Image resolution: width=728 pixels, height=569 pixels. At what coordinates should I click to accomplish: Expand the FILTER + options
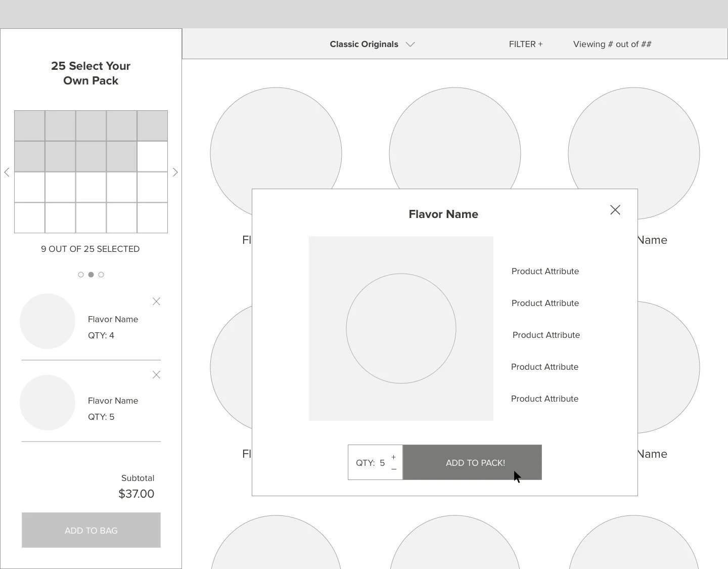[x=526, y=44]
